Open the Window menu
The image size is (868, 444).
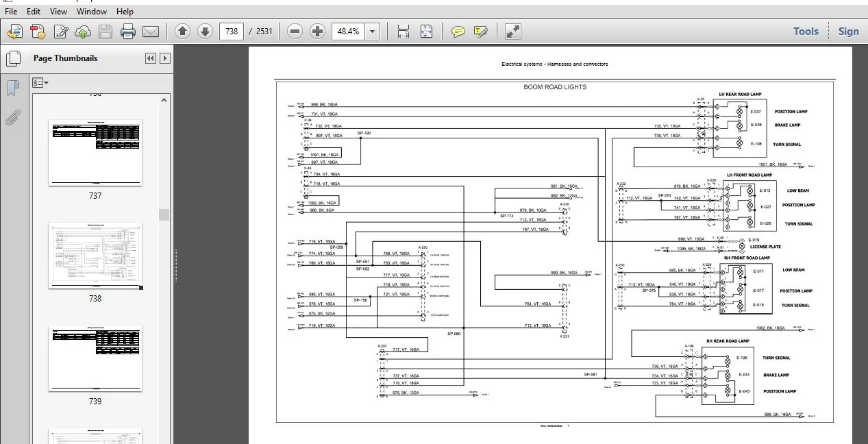(92, 12)
